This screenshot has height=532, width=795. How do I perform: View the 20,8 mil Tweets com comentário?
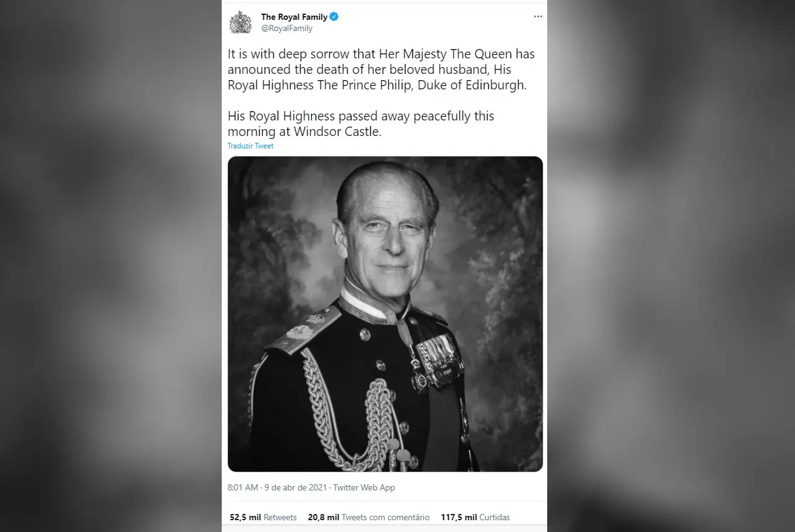coord(368,517)
